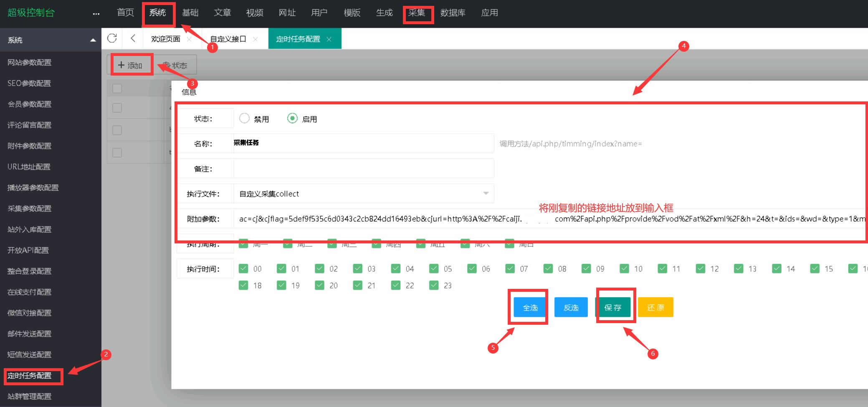
Task: Close the 定时任务配置 tab with its X
Action: [329, 39]
